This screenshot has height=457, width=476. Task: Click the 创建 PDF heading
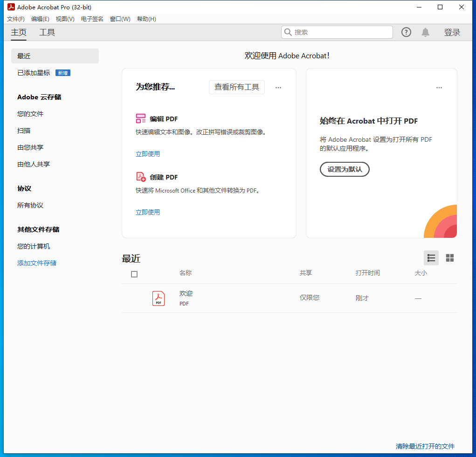(x=163, y=177)
